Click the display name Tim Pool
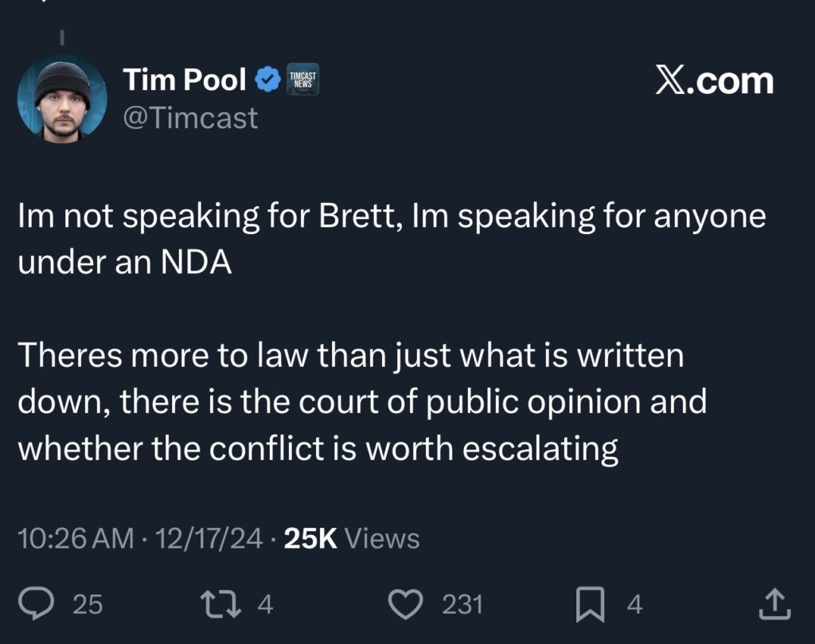Image resolution: width=815 pixels, height=644 pixels. [184, 80]
